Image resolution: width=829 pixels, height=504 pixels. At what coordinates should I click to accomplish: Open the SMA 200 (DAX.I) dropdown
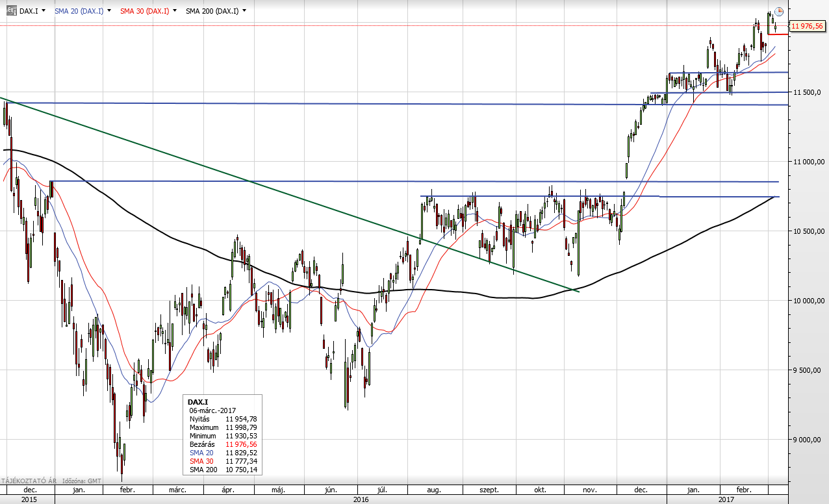244,10
